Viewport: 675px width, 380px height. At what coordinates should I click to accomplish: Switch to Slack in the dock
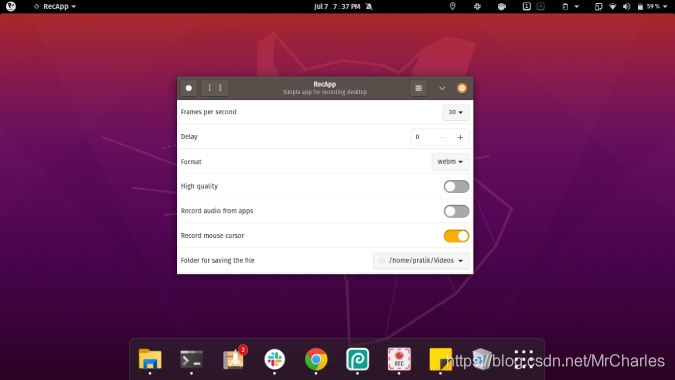click(x=275, y=359)
